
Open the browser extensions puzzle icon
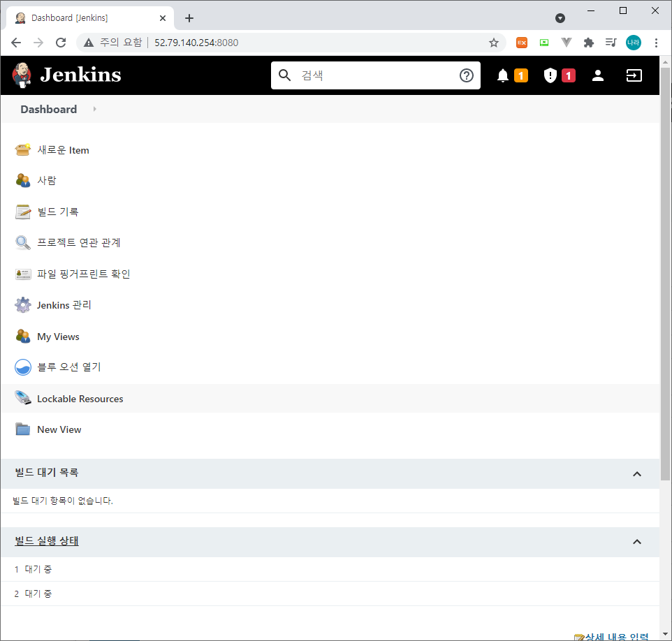tap(588, 43)
